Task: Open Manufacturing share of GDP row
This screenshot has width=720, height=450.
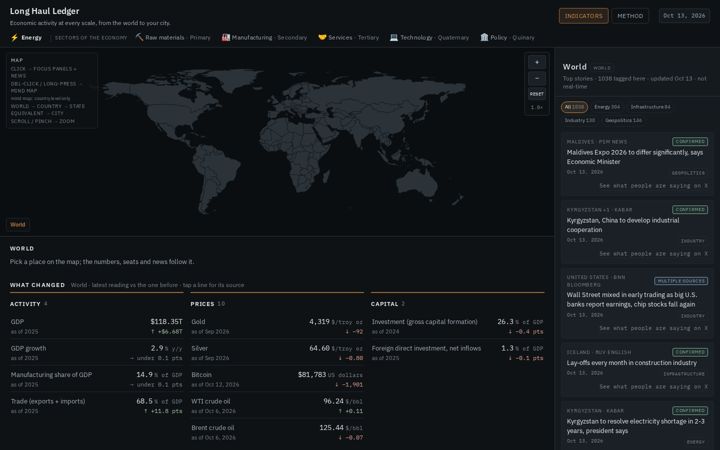Action: point(96,379)
